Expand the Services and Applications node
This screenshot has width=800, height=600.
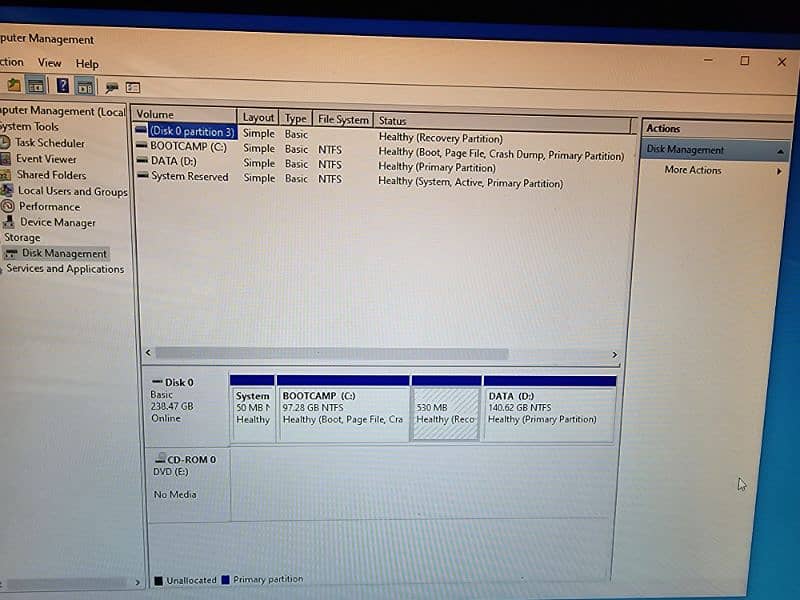[65, 269]
